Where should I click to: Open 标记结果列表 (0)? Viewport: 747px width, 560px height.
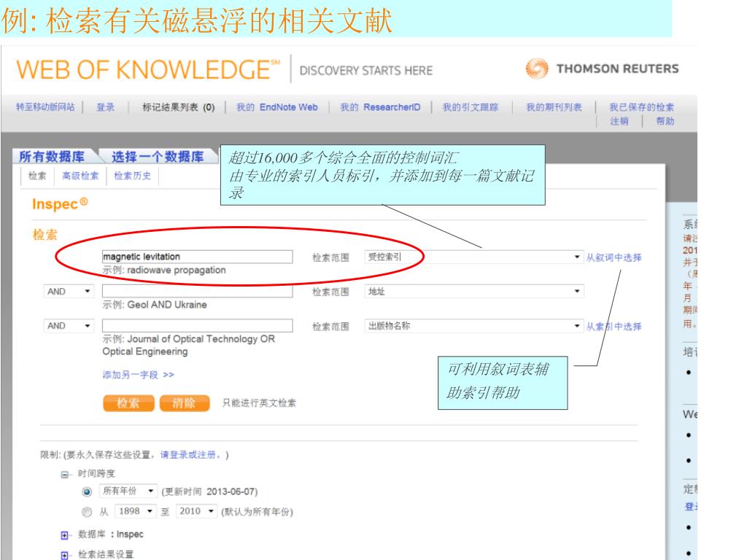(x=179, y=107)
